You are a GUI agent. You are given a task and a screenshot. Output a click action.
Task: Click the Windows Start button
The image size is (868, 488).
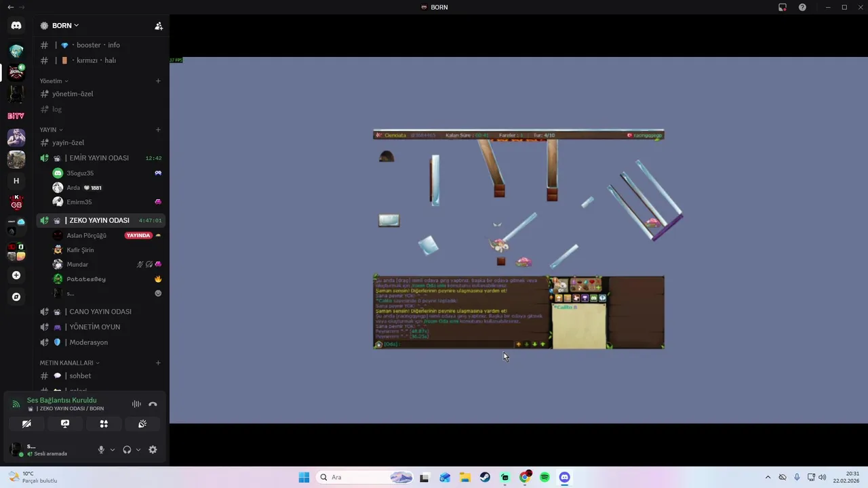(x=304, y=477)
